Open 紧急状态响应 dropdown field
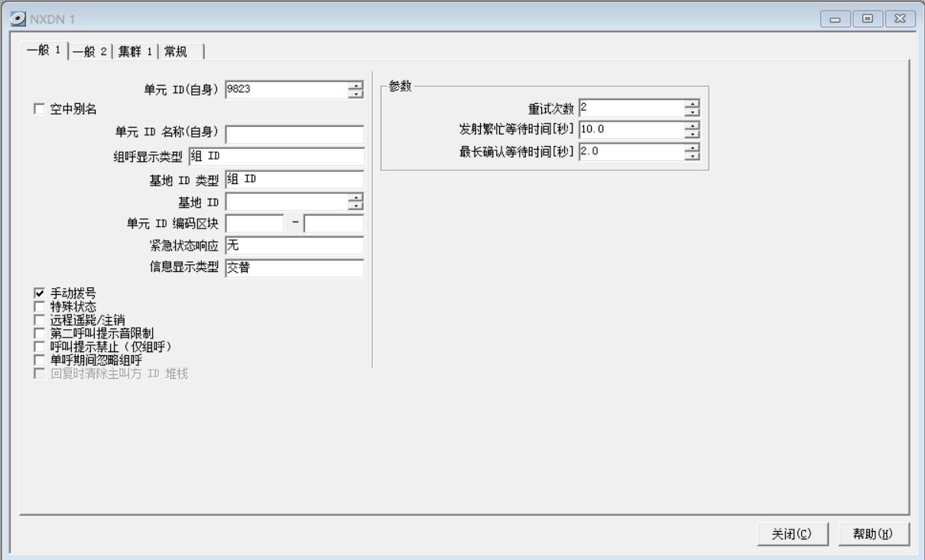Image resolution: width=925 pixels, height=560 pixels. point(294,246)
